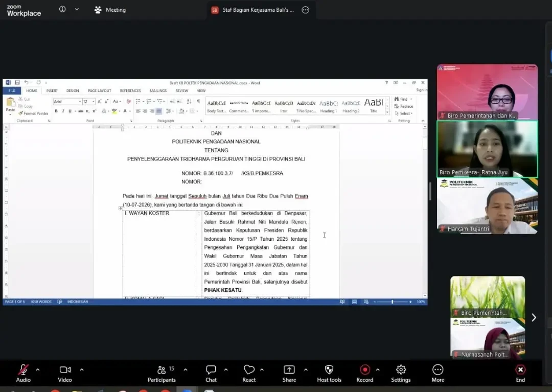Image resolution: width=552 pixels, height=392 pixels.
Task: Select Biro Pemkesra Ratna Ayu video tile
Action: tap(487, 149)
